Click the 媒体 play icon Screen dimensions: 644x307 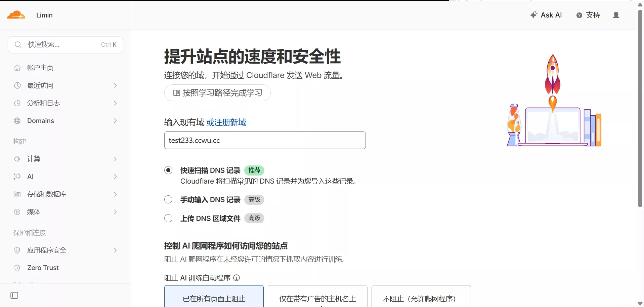pyautogui.click(x=17, y=212)
